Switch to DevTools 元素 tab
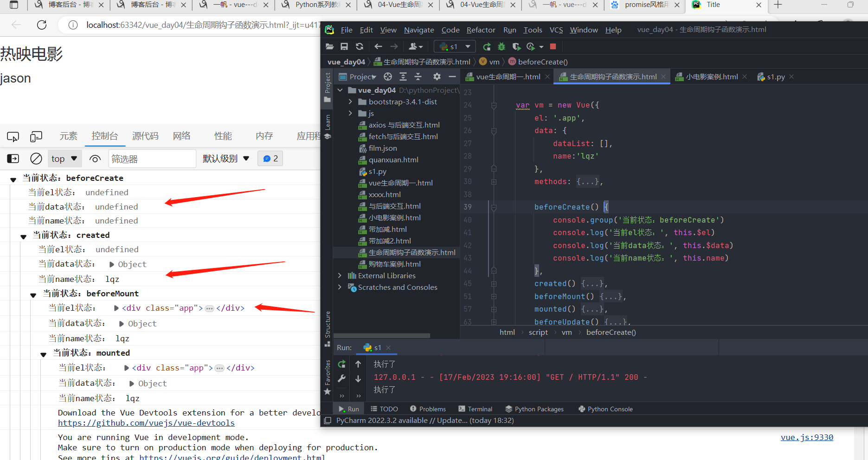The height and width of the screenshot is (460, 868). pos(68,136)
